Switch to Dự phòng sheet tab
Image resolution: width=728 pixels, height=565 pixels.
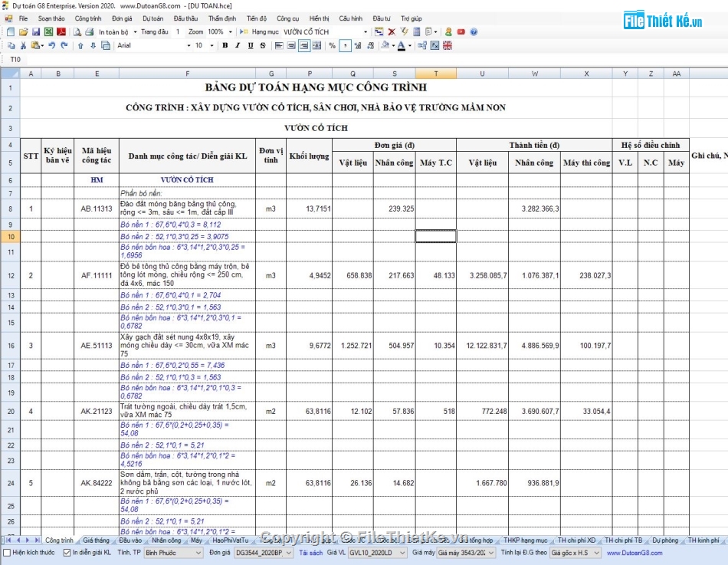pos(665,540)
